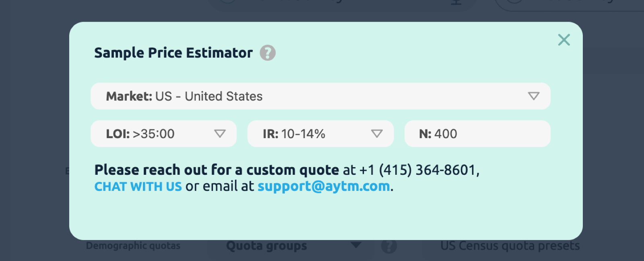Open the CHAT WITH US link
This screenshot has width=644, height=261.
(x=138, y=186)
